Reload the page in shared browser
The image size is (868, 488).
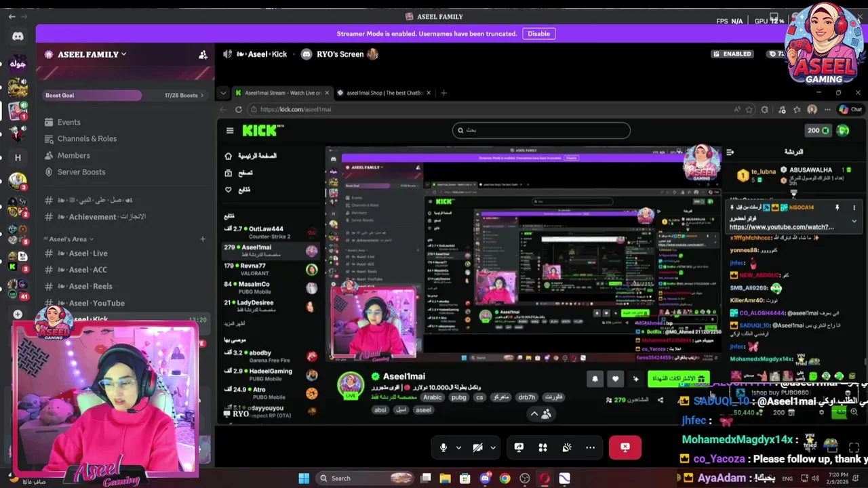(x=239, y=109)
